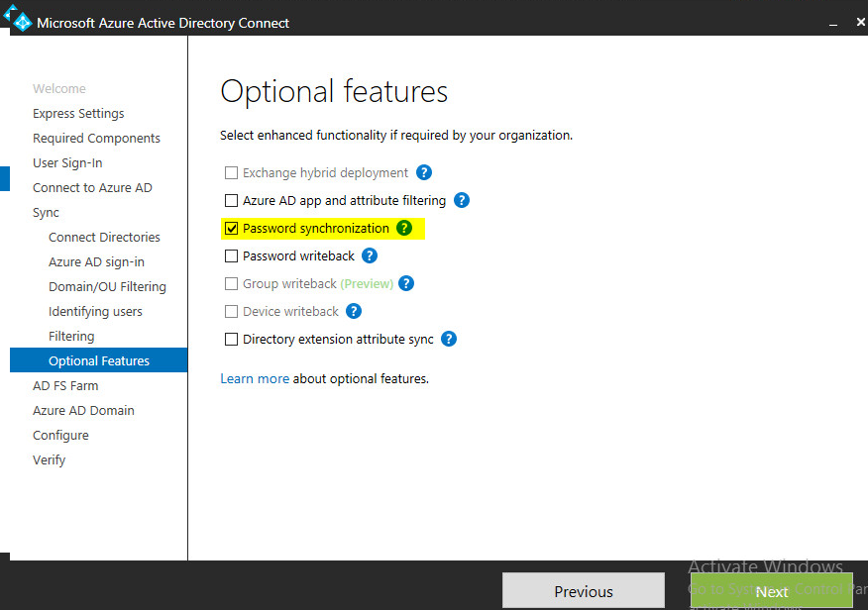The image size is (868, 610).
Task: Open help tooltip for Password writeback
Action: (370, 255)
